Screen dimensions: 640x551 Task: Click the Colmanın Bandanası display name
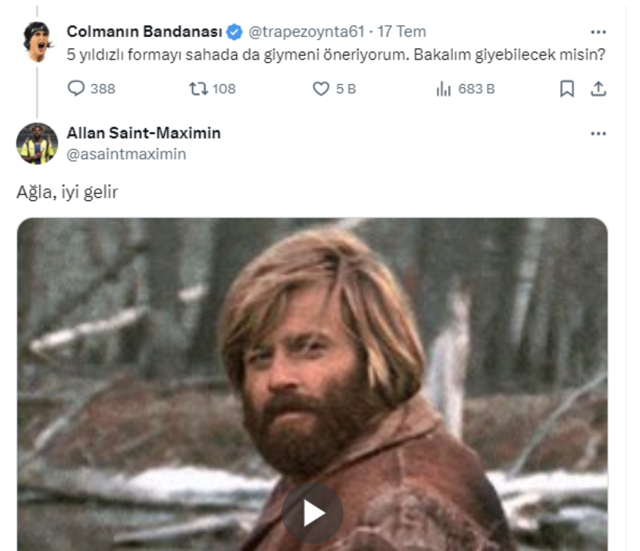coord(144,31)
